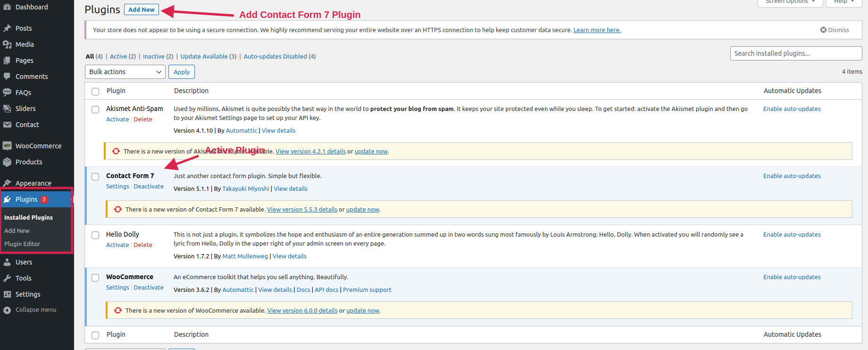Click the Search installed plugins field
Screen dimensions: 868x350
tap(796, 53)
